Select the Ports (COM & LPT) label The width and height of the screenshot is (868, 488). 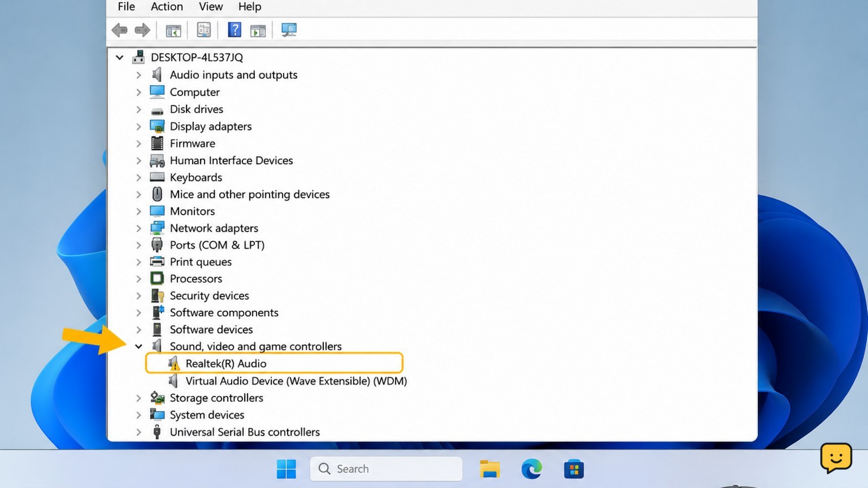pyautogui.click(x=217, y=245)
